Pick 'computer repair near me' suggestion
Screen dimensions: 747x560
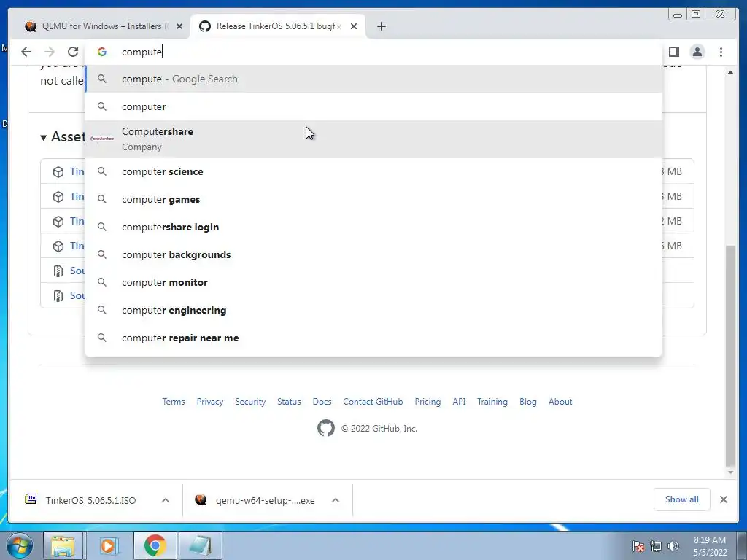pyautogui.click(x=374, y=338)
